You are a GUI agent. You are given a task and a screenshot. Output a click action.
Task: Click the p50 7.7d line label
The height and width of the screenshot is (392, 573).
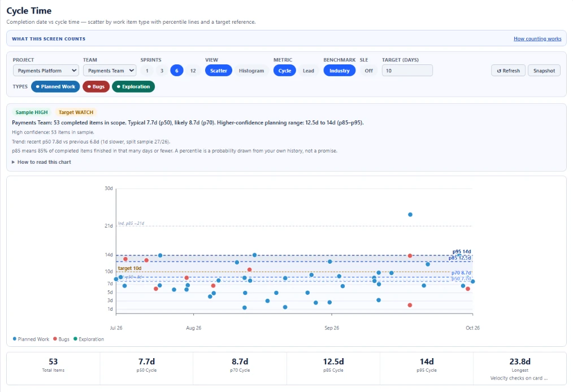coord(461,278)
